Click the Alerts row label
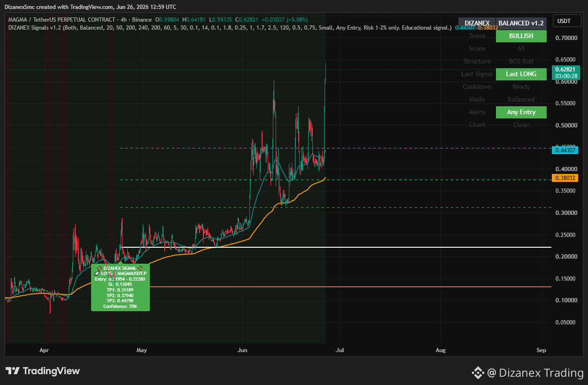 pos(477,112)
